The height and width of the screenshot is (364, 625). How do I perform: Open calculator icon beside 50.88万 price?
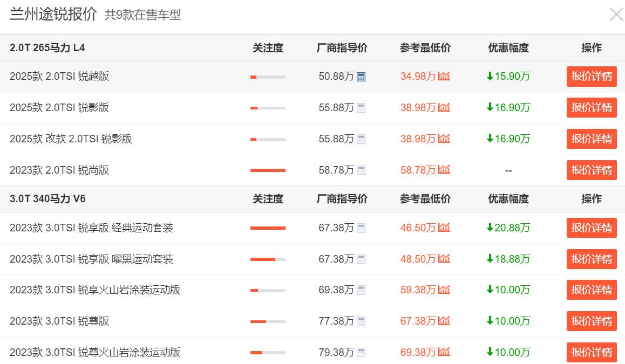(361, 77)
